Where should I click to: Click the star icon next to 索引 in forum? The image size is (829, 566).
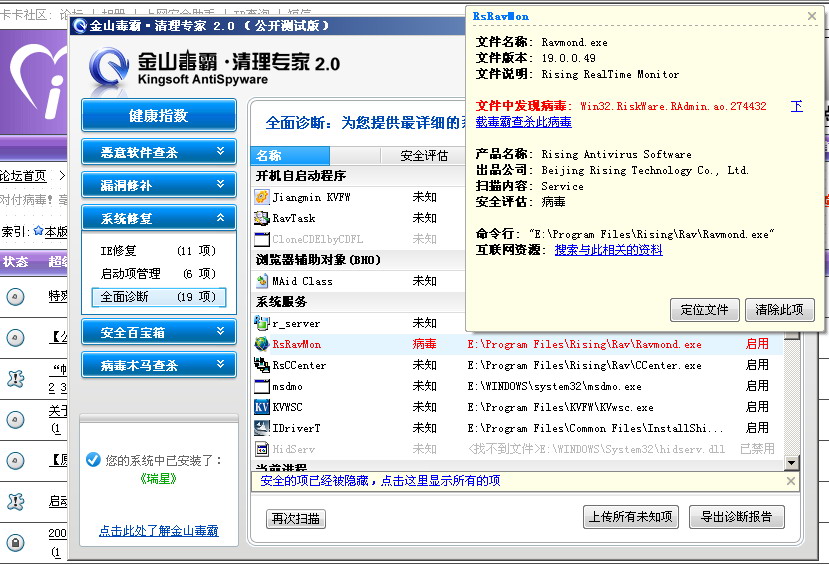click(38, 231)
